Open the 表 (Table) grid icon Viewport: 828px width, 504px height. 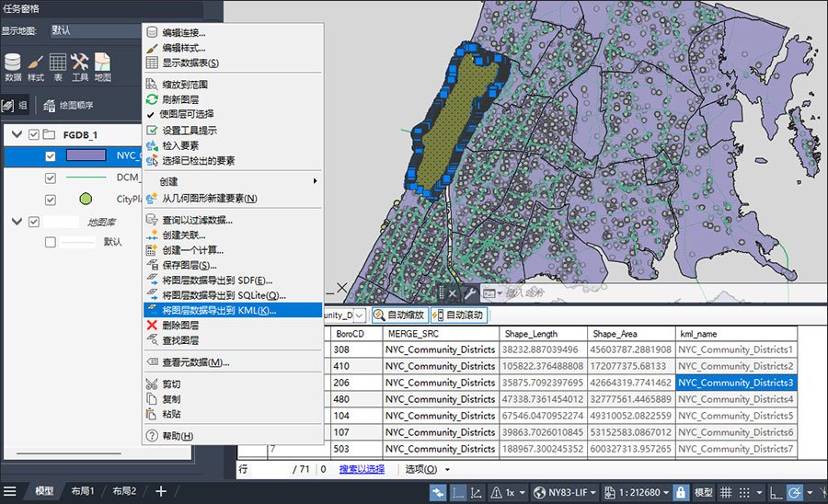pos(58,67)
